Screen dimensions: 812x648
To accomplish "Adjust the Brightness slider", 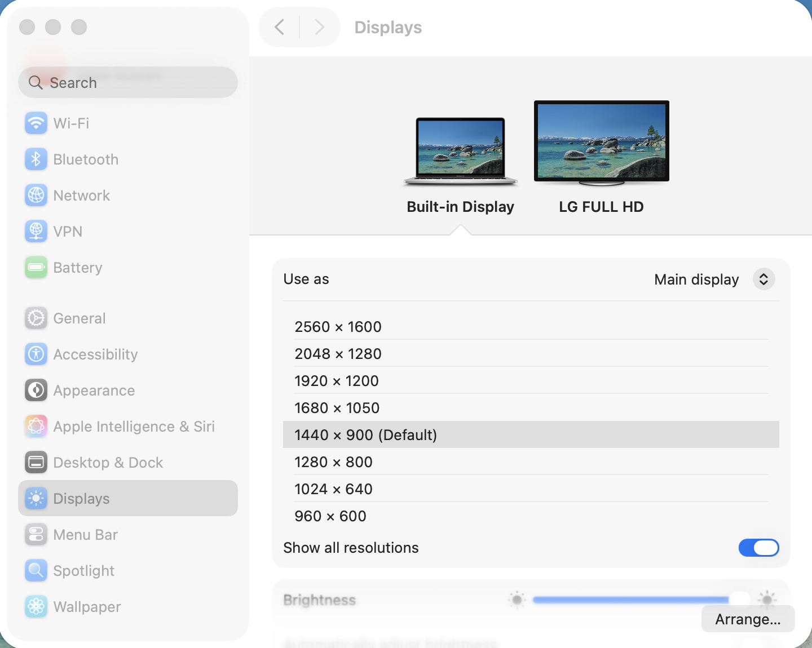I will point(642,600).
